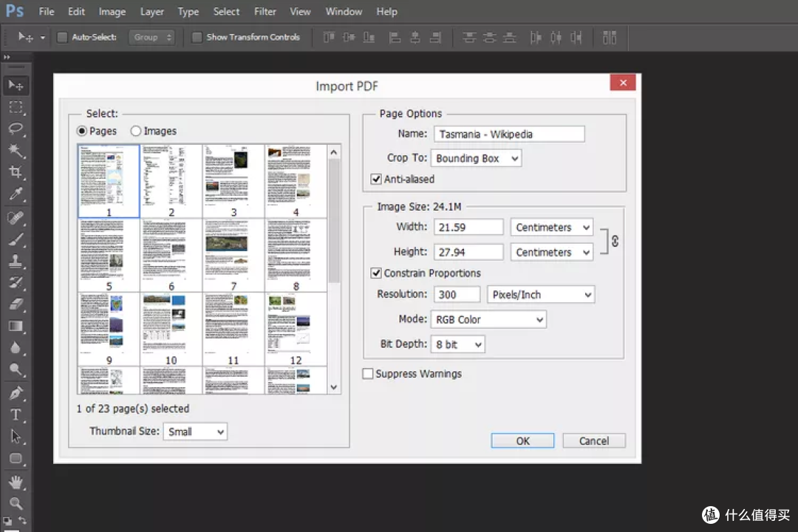Select the Rounded Rectangle shape tool

pyautogui.click(x=16, y=459)
